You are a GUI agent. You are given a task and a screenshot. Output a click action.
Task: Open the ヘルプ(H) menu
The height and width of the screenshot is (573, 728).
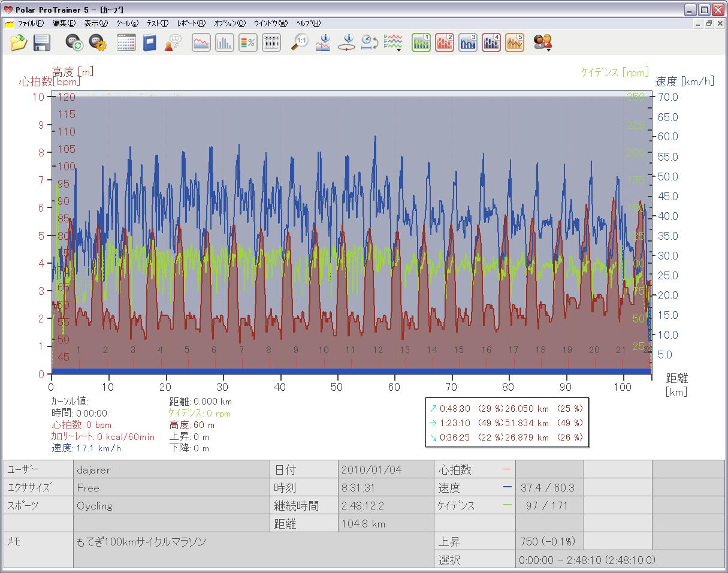pyautogui.click(x=309, y=23)
